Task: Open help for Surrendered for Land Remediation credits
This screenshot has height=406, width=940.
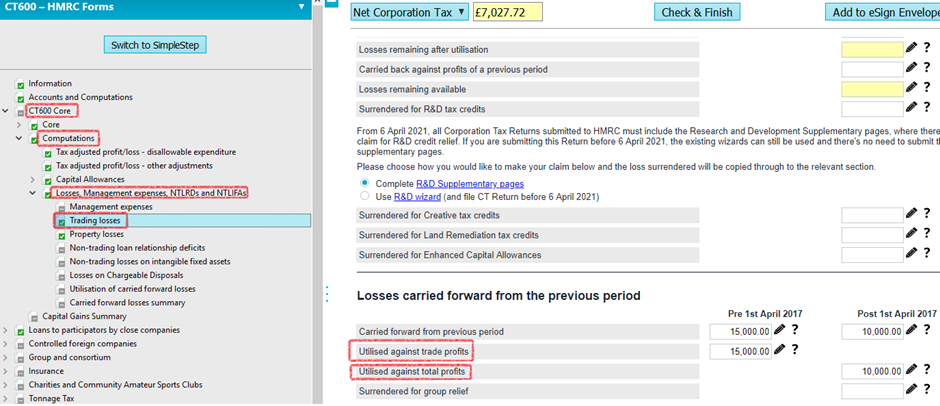Action: 928,235
